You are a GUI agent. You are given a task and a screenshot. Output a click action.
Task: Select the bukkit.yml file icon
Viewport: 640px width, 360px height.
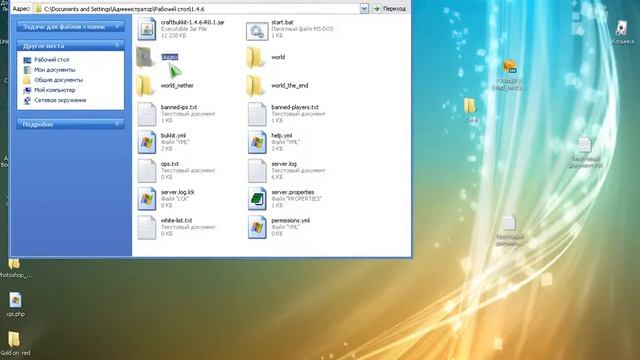[x=147, y=142]
